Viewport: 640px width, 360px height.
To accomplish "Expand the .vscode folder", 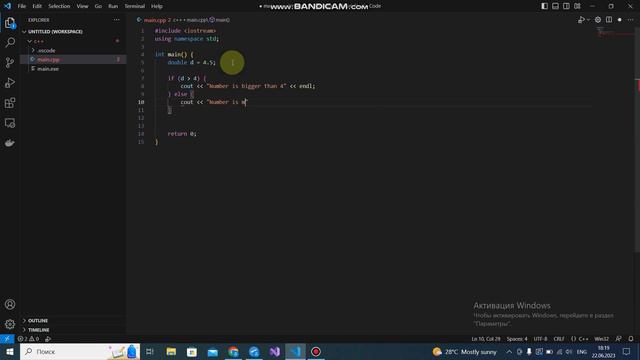I will pyautogui.click(x=73, y=50).
